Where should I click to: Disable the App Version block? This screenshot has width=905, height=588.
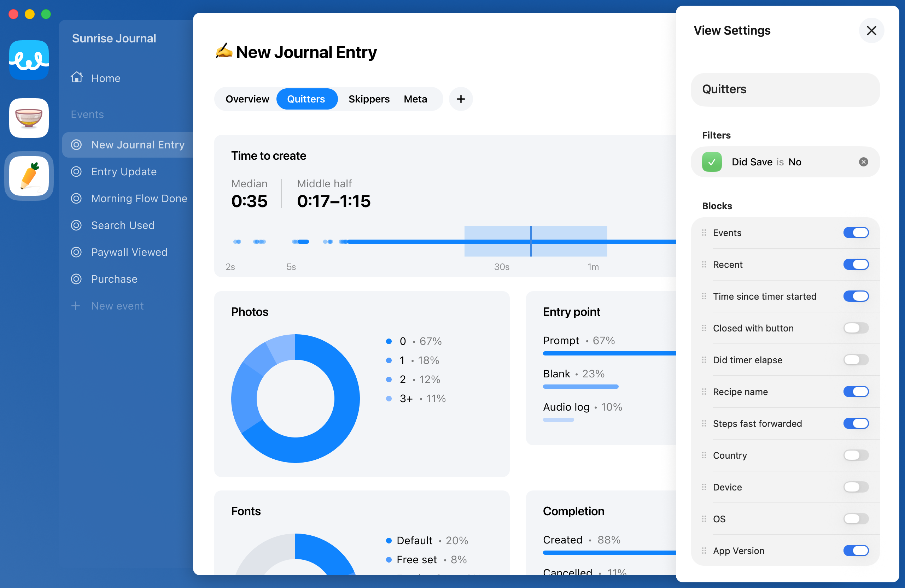856,551
